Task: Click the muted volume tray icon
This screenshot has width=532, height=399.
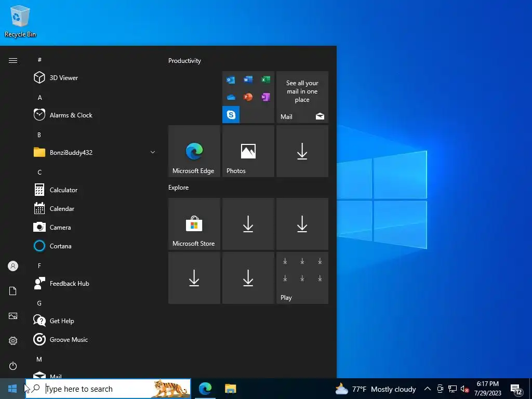Action: [464, 389]
